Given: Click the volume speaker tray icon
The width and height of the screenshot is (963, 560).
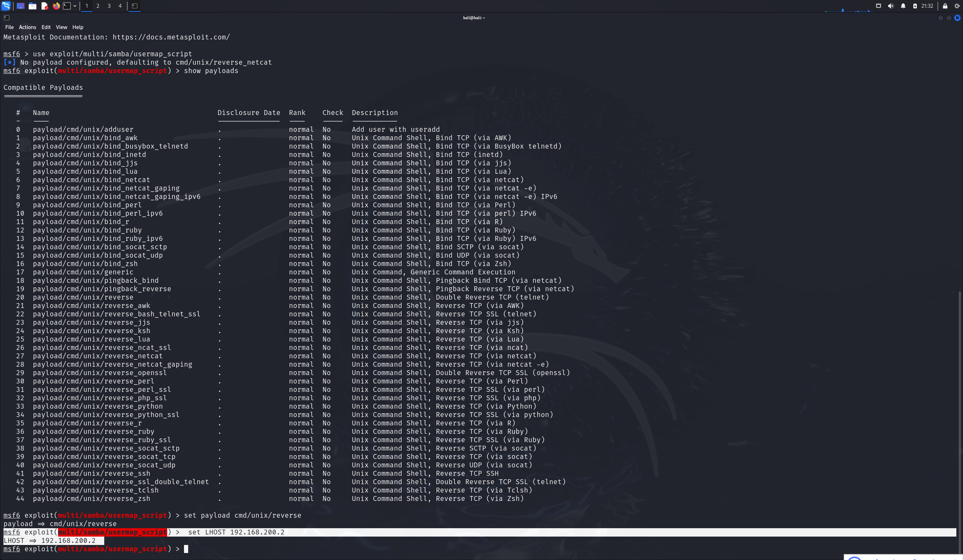Looking at the screenshot, I should (x=891, y=6).
